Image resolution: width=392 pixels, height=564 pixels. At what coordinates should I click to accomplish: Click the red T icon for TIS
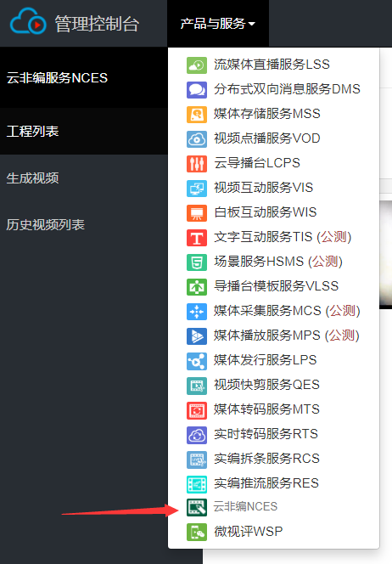[197, 238]
